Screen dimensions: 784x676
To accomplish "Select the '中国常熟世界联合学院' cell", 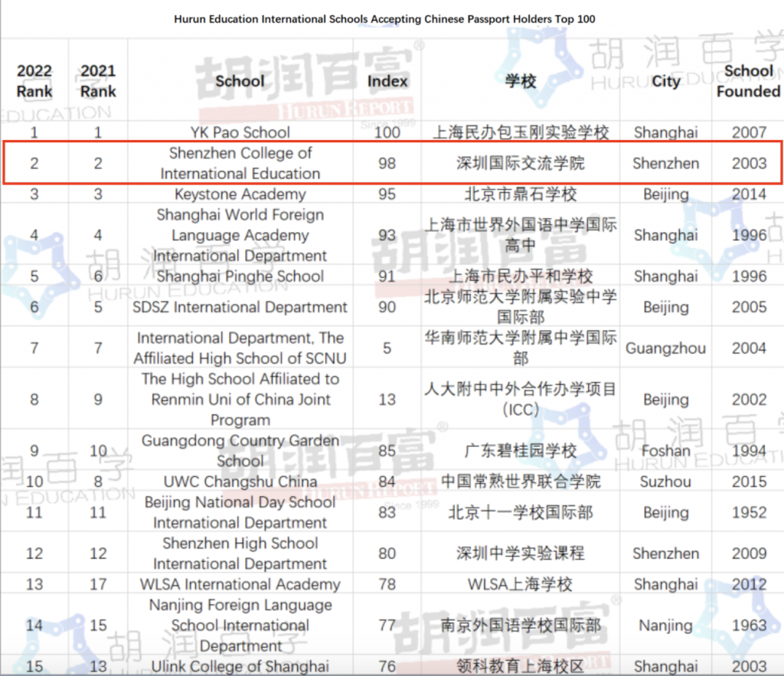I will pyautogui.click(x=521, y=482).
